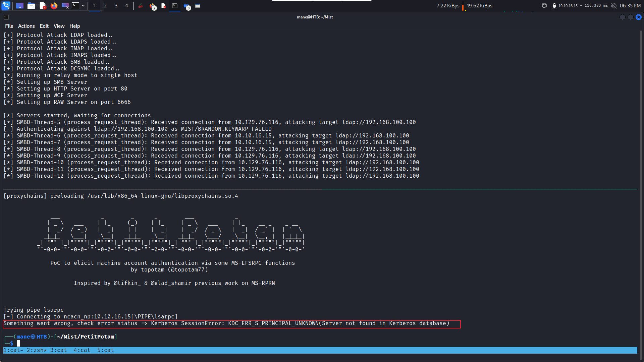644x362 pixels.
Task: Open the View menu
Action: (x=59, y=26)
